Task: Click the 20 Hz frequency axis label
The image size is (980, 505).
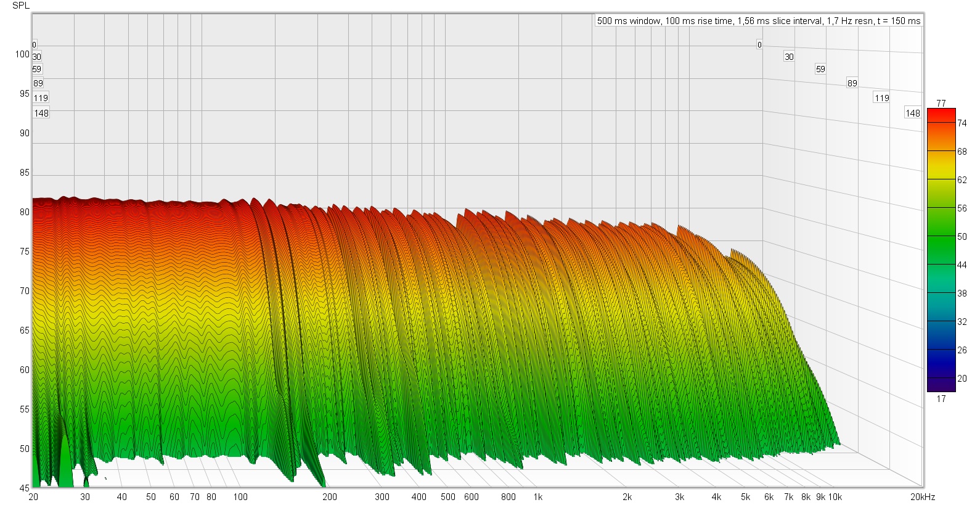Action: tap(33, 497)
